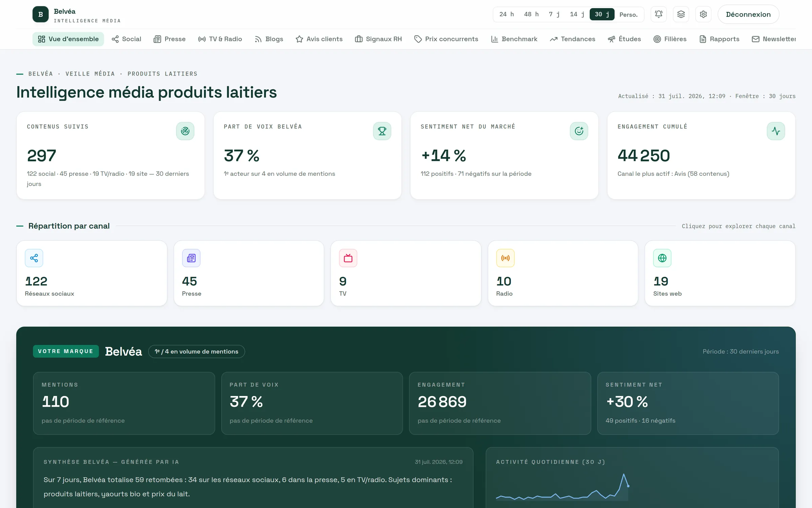
Task: Open the Radio channel card showing 10
Action: pos(563,273)
